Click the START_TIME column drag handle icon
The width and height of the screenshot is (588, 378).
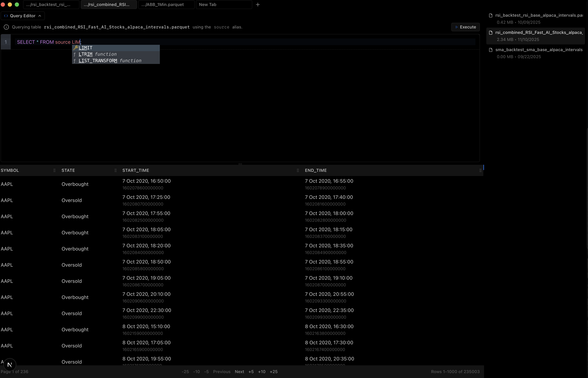coord(298,170)
